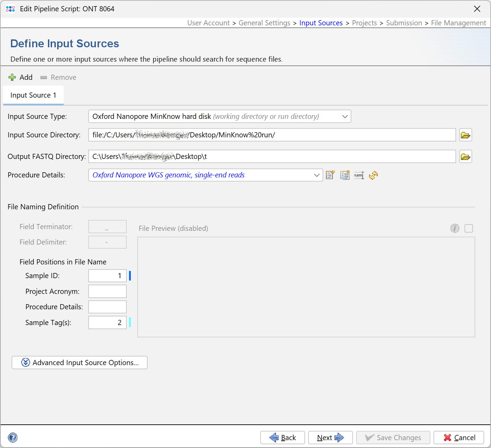The width and height of the screenshot is (491, 448).
Task: Browse for the Output FASTQ Directory
Action: 465,157
